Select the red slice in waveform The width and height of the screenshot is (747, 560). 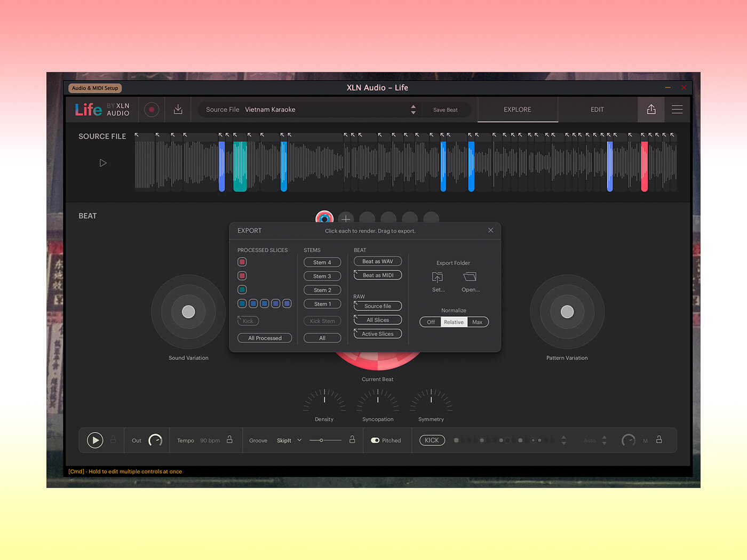click(x=645, y=166)
